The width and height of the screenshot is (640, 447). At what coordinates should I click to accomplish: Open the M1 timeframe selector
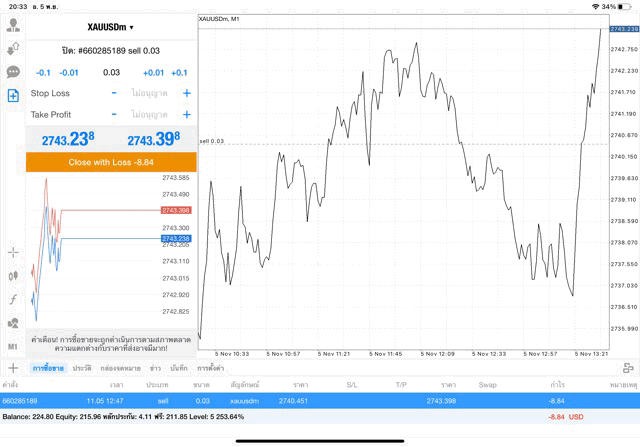click(13, 346)
